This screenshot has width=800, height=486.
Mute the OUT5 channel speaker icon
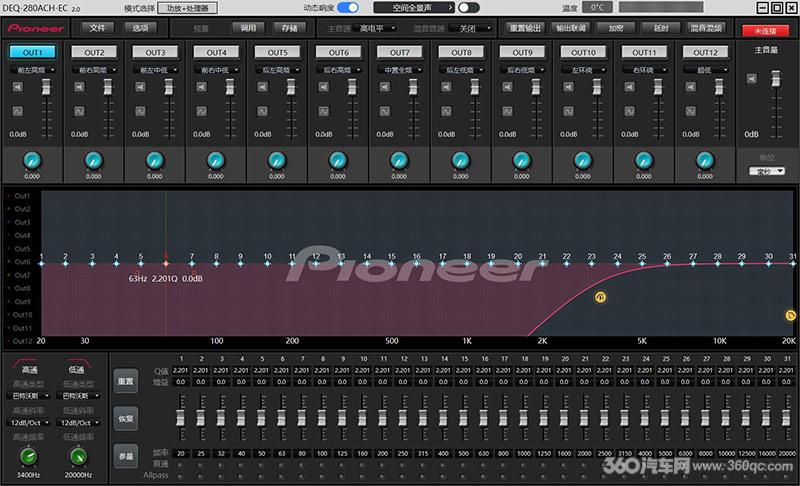(263, 87)
